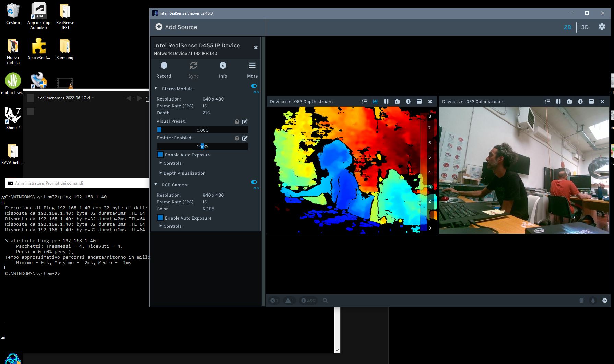The width and height of the screenshot is (614, 364).
Task: Open RealSense Viewer settings gear
Action: (602, 27)
